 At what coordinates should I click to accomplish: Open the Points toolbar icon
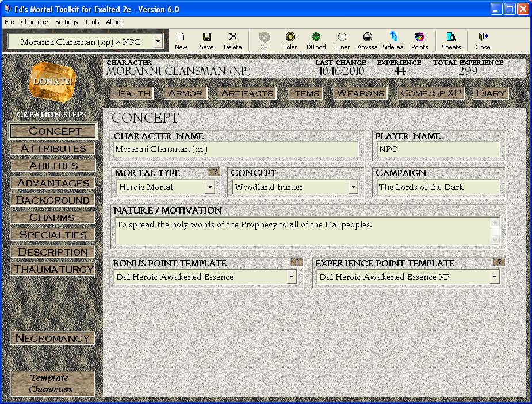(x=420, y=41)
